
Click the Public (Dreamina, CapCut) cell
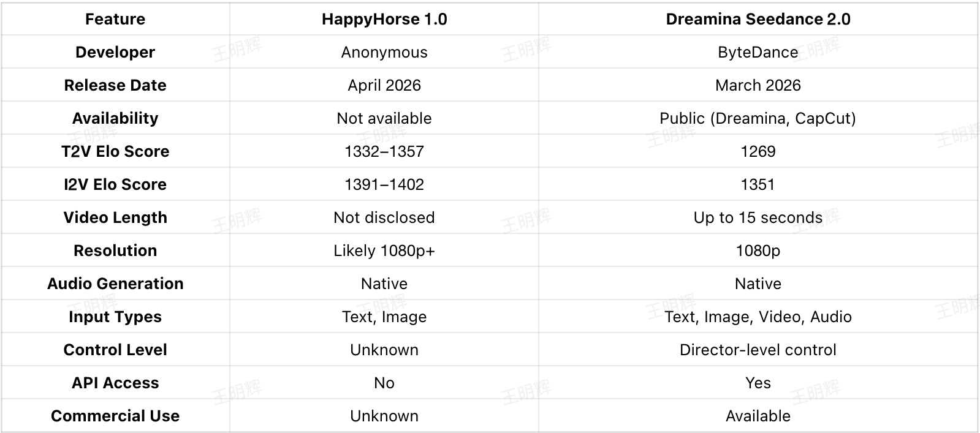758,118
